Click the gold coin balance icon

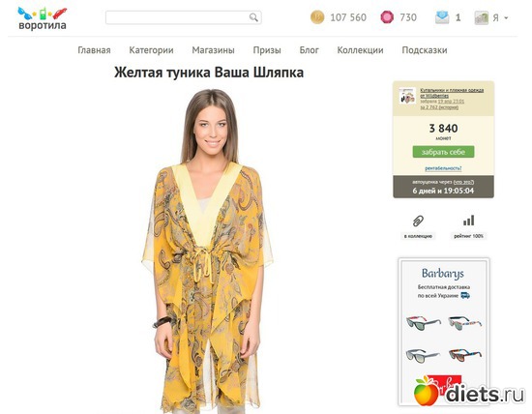[x=317, y=17]
